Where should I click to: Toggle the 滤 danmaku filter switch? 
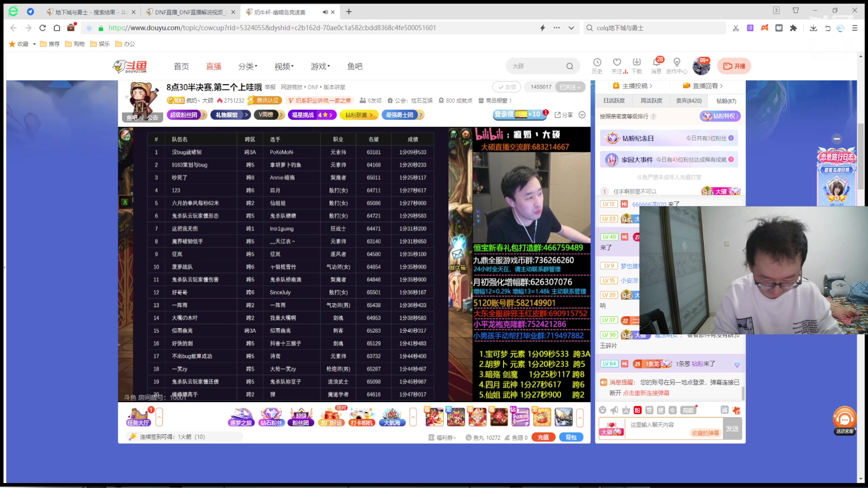(x=724, y=410)
